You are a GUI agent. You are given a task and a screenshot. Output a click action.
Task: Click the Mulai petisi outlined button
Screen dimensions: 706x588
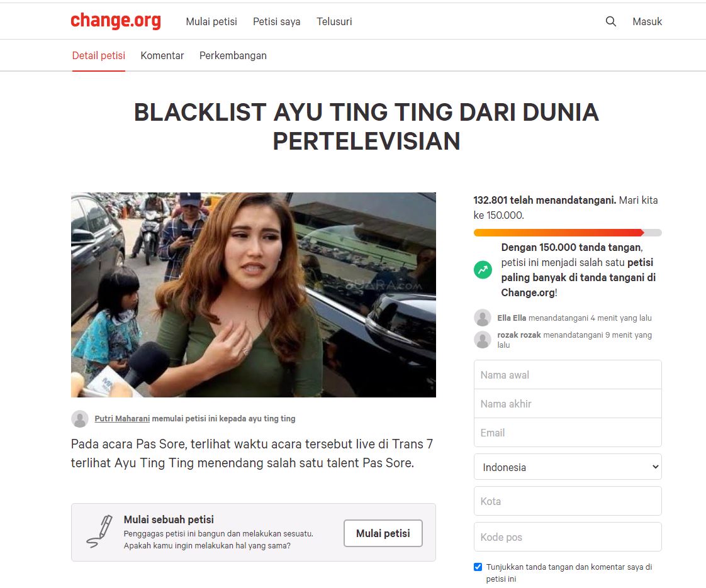click(383, 533)
